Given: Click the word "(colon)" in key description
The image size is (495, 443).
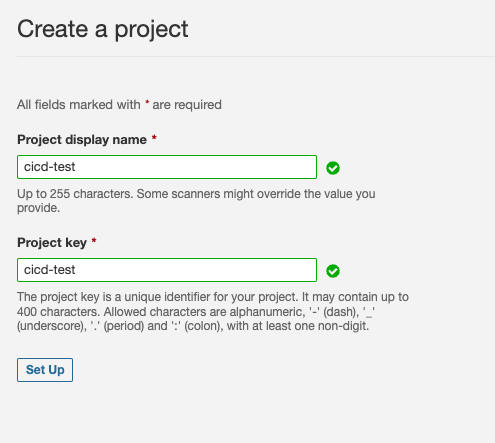Looking at the screenshot, I should pyautogui.click(x=203, y=326).
